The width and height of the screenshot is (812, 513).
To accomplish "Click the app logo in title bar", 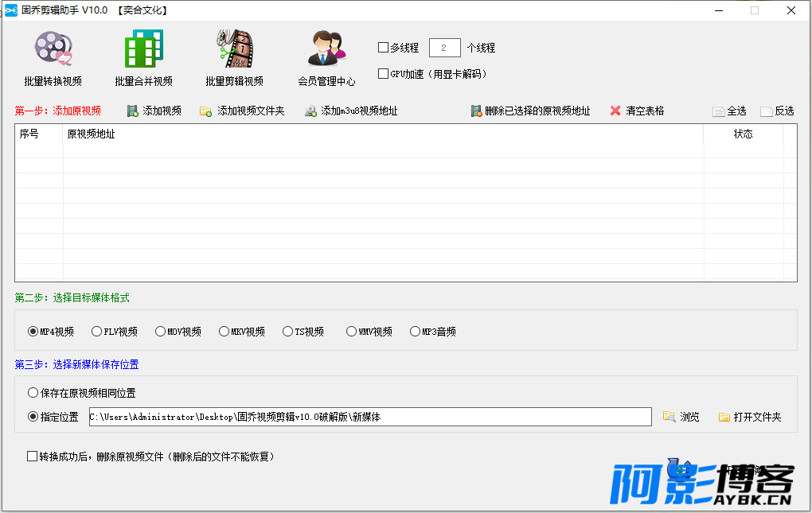I will (x=11, y=10).
